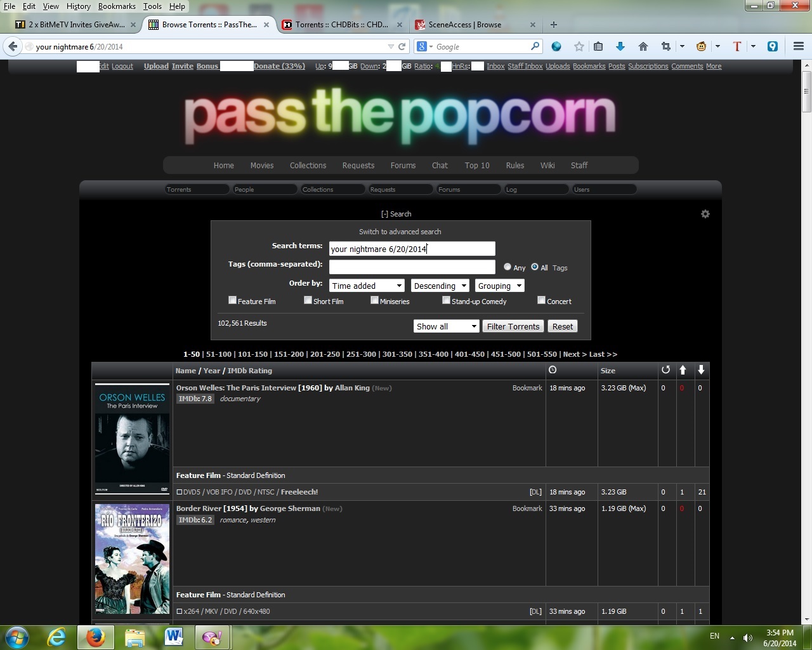This screenshot has width=812, height=650.
Task: Click the blue globe toolbar icon
Action: [x=556, y=46]
